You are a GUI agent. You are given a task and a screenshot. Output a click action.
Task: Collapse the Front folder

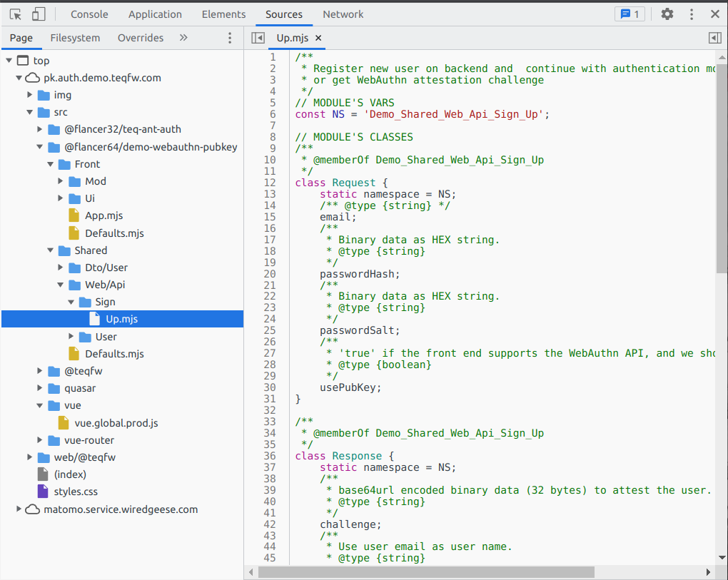coord(51,164)
